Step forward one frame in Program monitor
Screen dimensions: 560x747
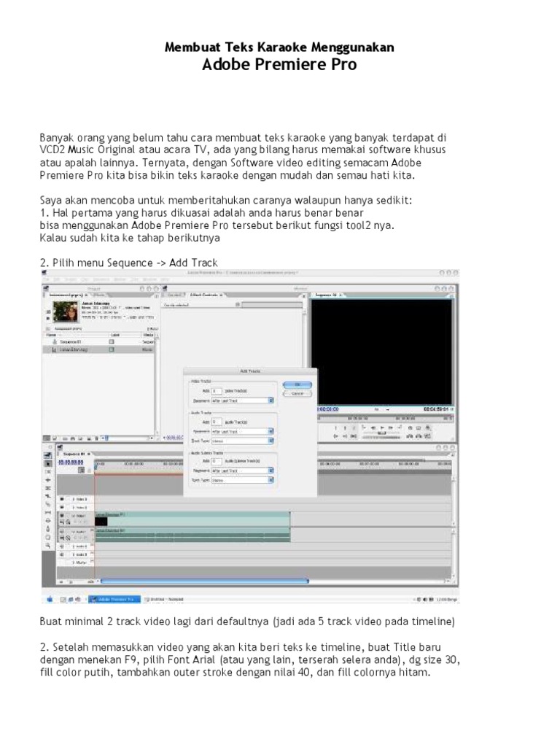click(x=391, y=427)
